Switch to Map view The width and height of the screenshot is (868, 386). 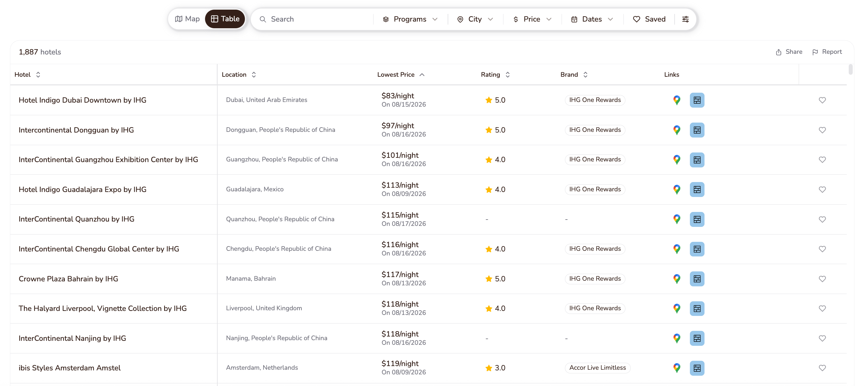pyautogui.click(x=187, y=19)
